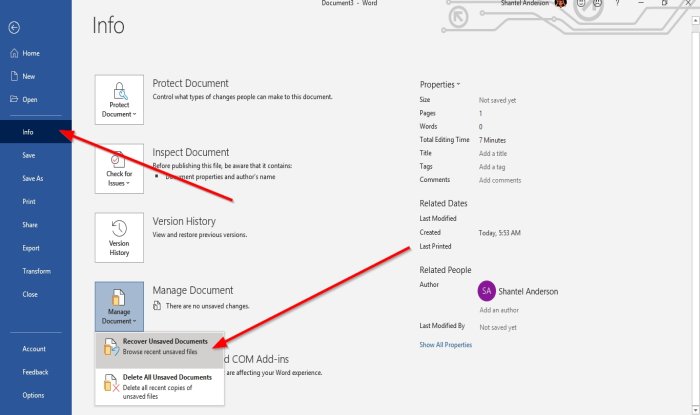
Task: Click the Protect Document heading
Action: point(190,83)
